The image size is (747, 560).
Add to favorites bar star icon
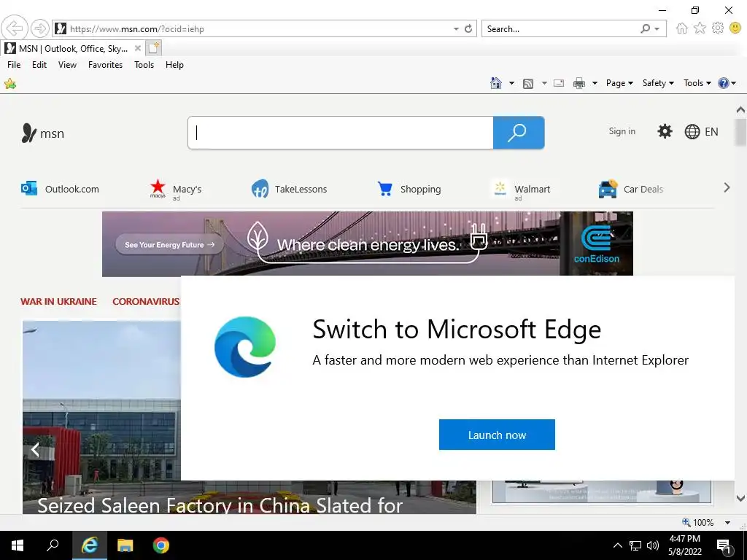click(x=10, y=84)
